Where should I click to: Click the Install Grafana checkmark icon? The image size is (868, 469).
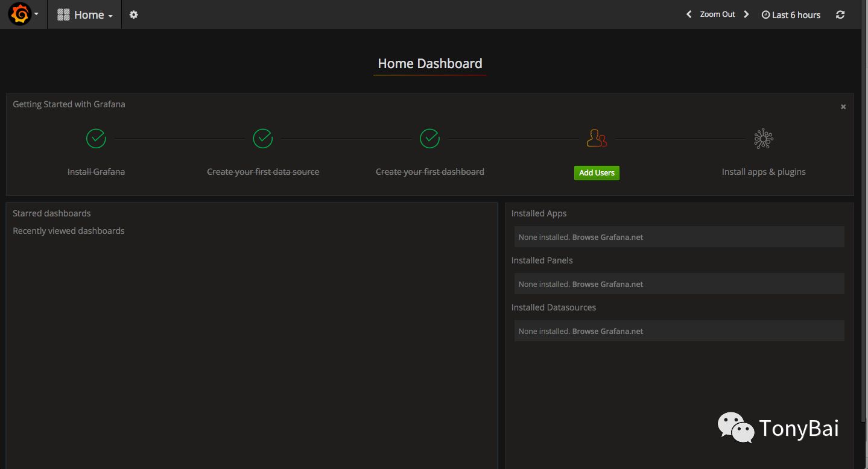click(96, 138)
